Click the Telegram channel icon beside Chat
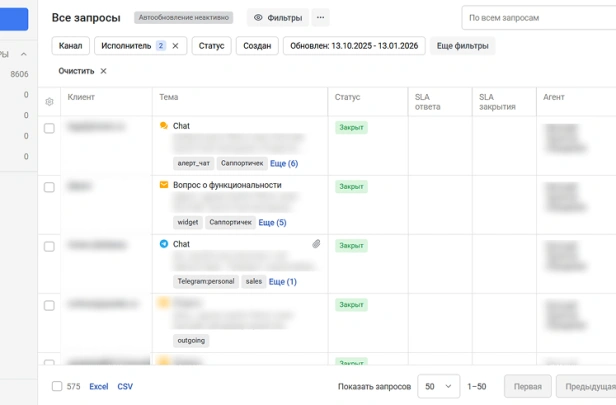 (x=164, y=244)
